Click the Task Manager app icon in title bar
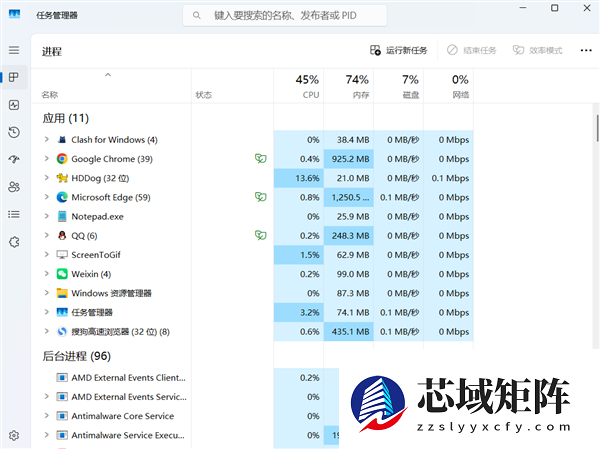 pos(15,14)
